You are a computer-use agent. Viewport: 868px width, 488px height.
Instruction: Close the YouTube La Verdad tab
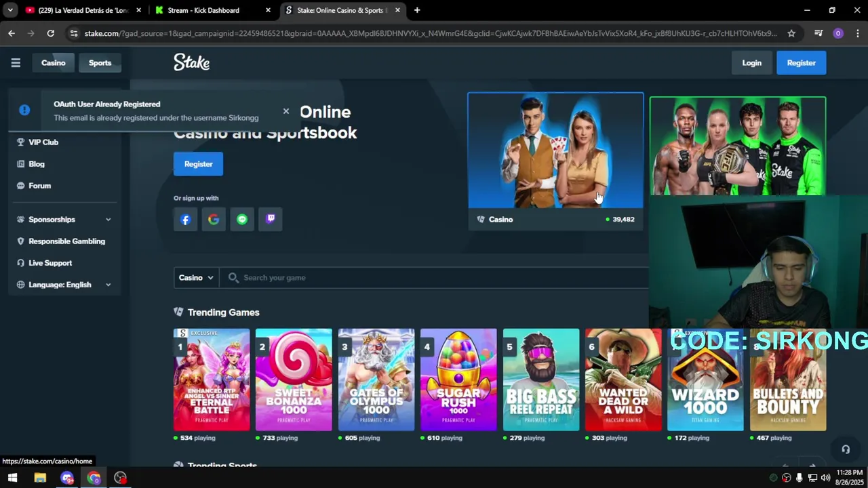click(x=138, y=10)
